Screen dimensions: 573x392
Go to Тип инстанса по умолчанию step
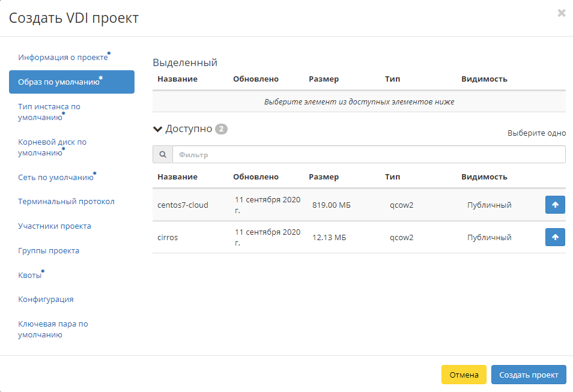coord(49,112)
